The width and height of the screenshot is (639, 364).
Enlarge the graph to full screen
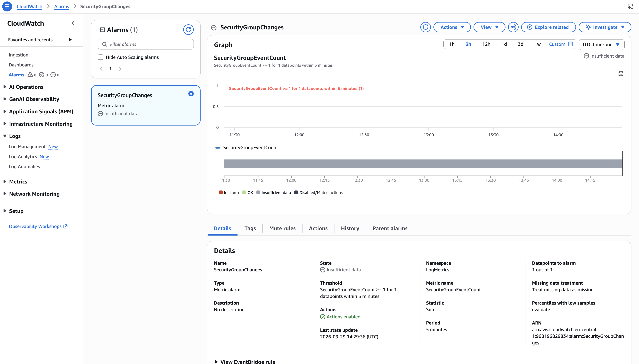[x=621, y=74]
